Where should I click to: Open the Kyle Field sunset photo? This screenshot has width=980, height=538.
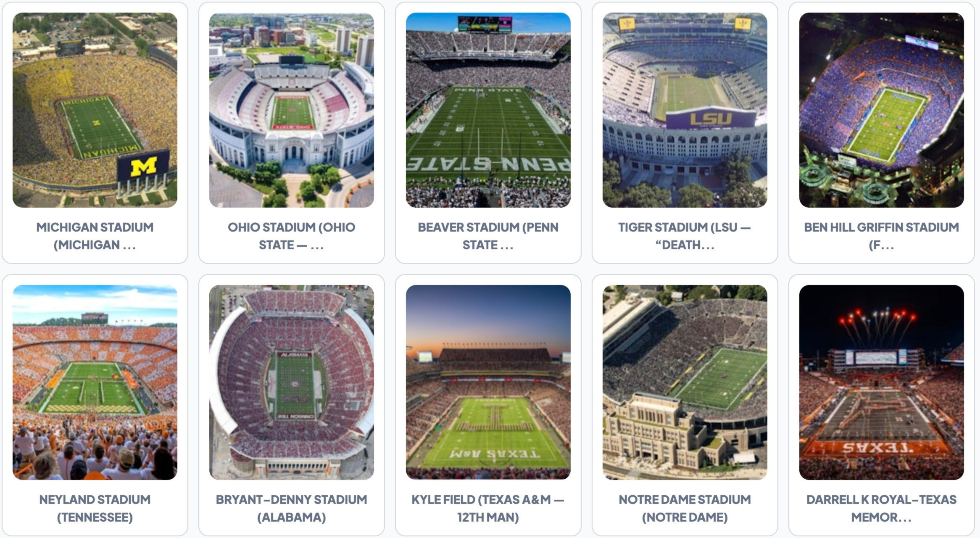tap(488, 382)
